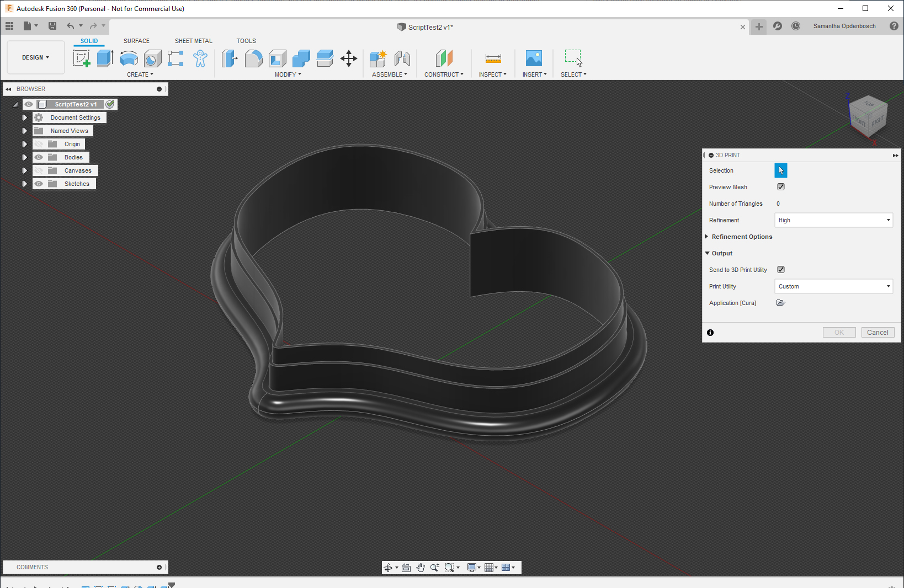Click the Fillet tool in Modify
Screen dimensions: 904x588
253,58
